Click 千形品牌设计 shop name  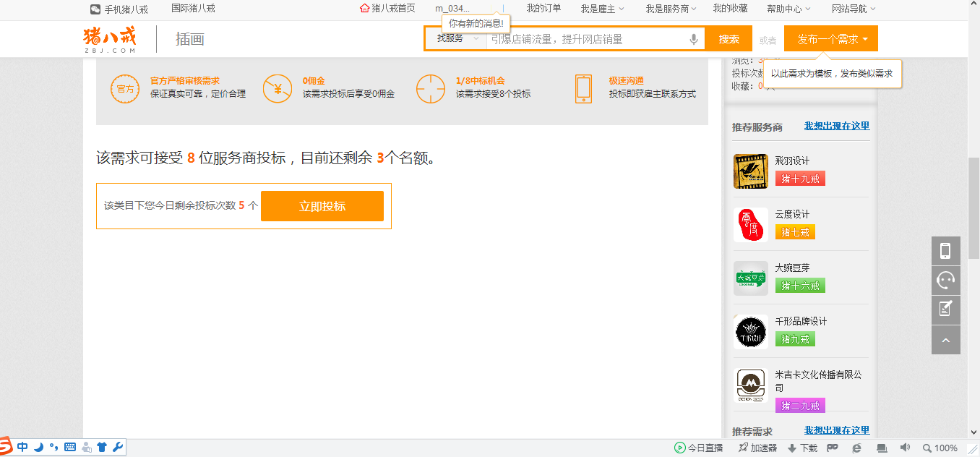click(801, 321)
